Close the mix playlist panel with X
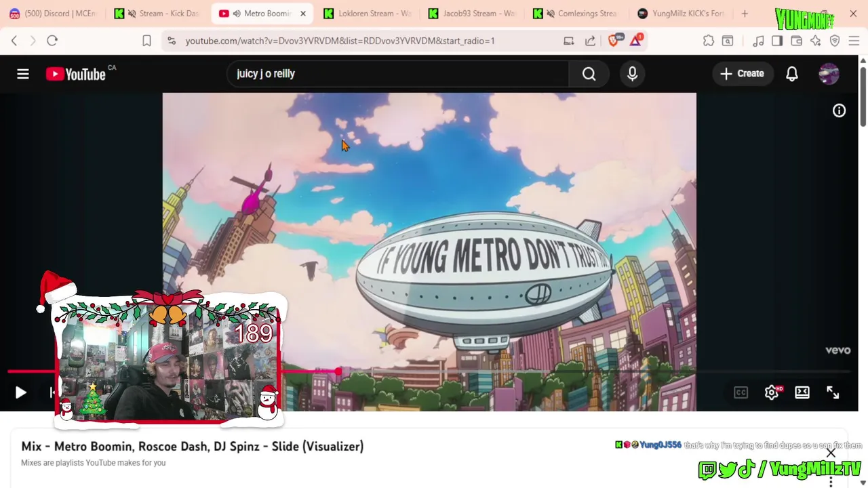 coord(831,452)
